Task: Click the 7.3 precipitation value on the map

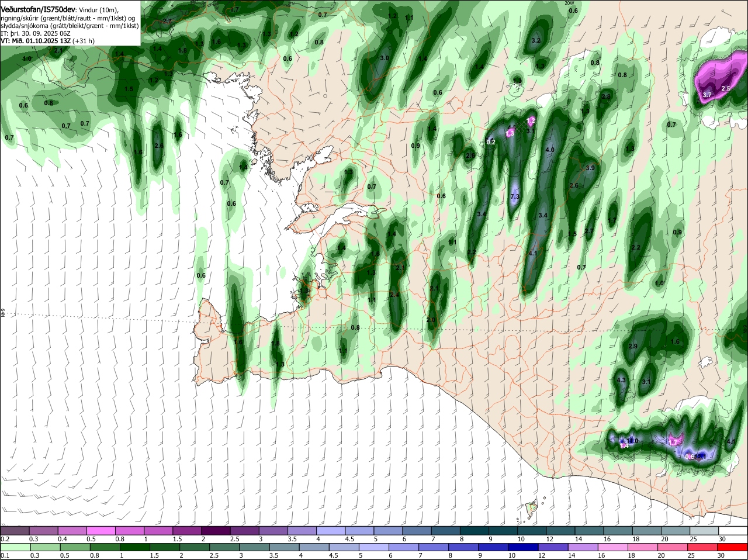Action: point(515,197)
